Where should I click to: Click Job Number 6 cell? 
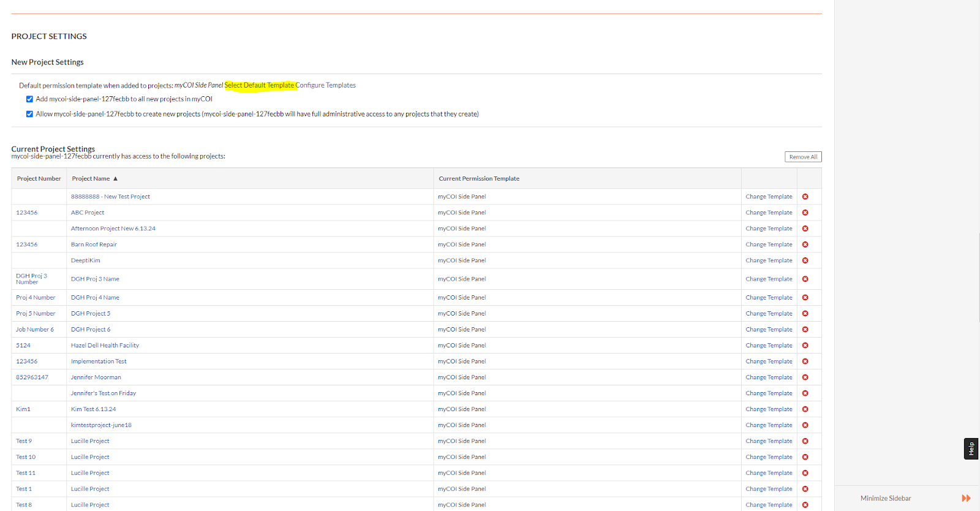tap(35, 330)
